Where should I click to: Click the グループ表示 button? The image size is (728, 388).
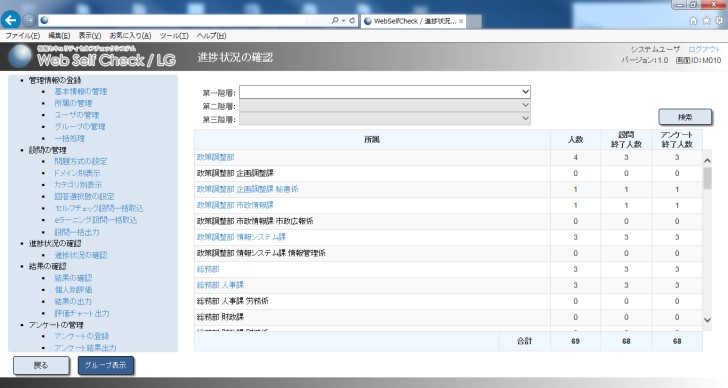pyautogui.click(x=105, y=365)
